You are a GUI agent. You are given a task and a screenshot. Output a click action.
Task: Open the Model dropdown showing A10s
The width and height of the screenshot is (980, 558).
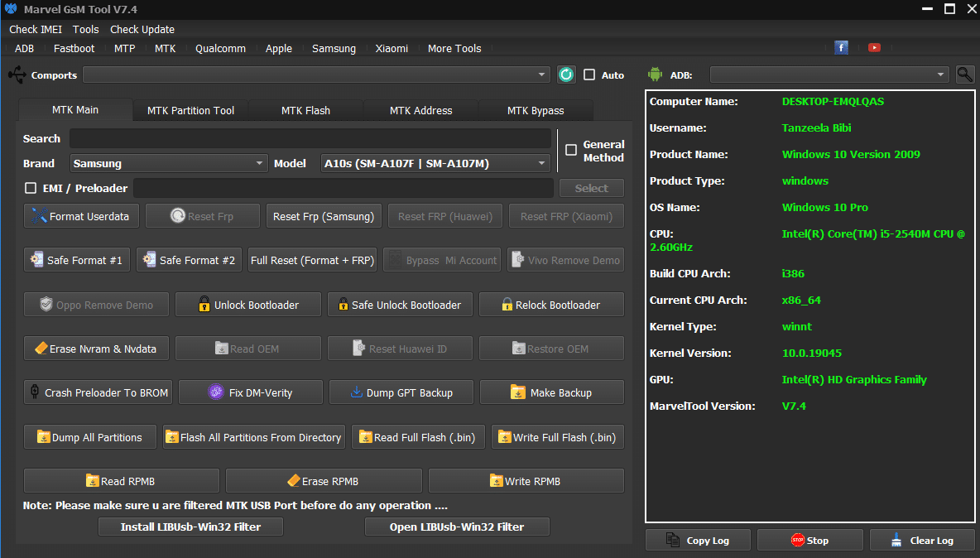(435, 163)
